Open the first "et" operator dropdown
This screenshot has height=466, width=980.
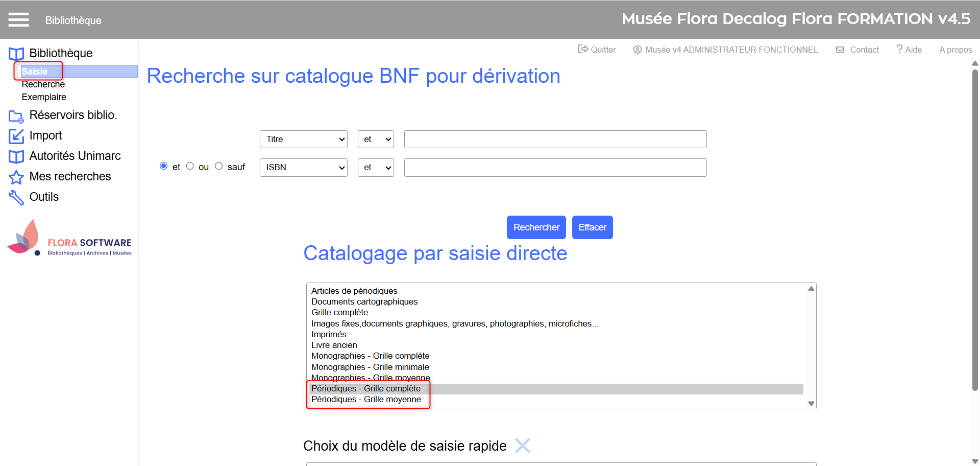(x=376, y=139)
